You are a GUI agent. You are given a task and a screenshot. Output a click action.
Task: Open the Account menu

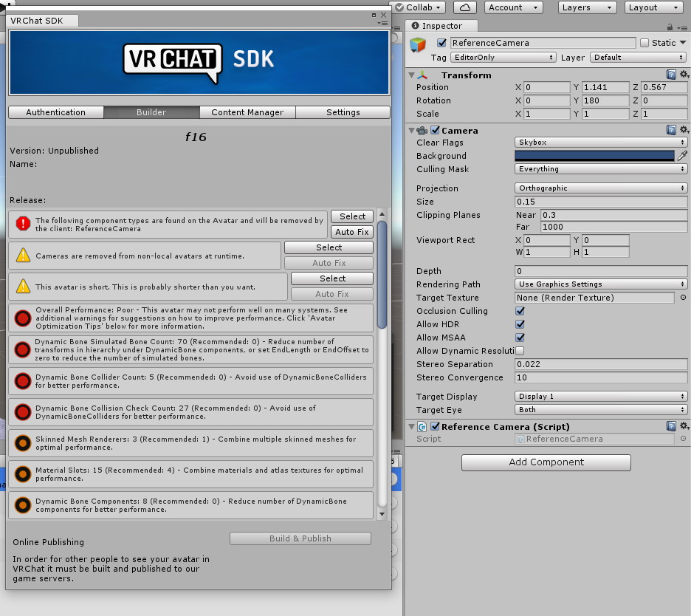513,7
